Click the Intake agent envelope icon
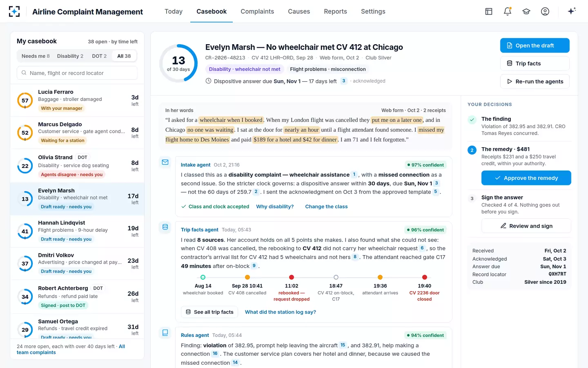 165,162
